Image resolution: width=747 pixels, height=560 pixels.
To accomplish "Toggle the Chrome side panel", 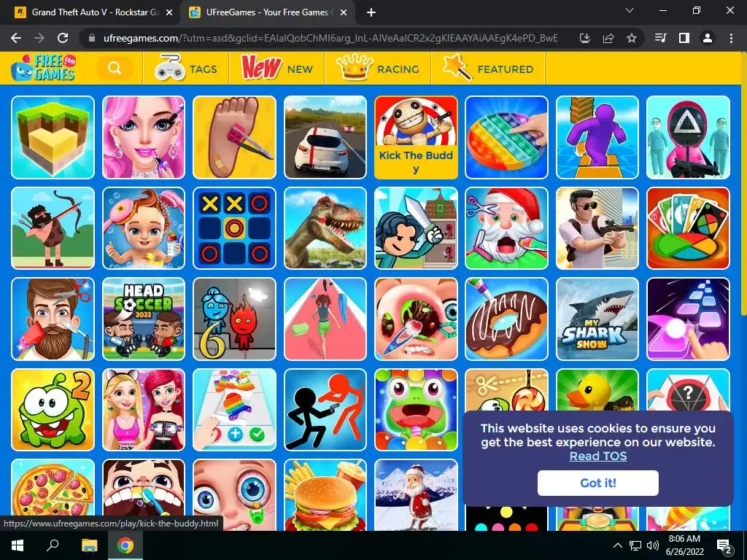I will point(684,38).
